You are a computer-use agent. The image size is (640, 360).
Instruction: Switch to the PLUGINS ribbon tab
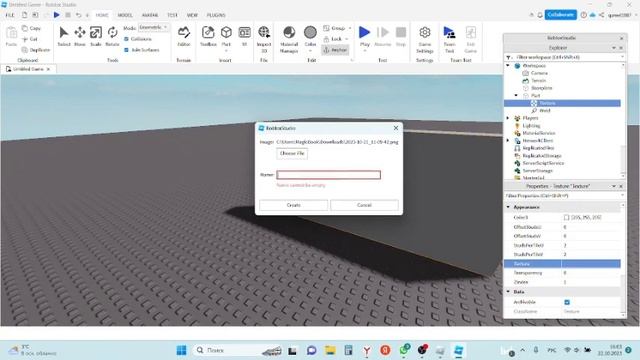coord(216,15)
